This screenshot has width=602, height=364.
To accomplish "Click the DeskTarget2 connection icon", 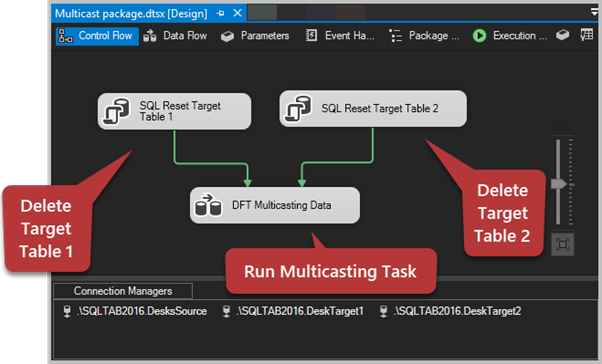I will coord(384,311).
